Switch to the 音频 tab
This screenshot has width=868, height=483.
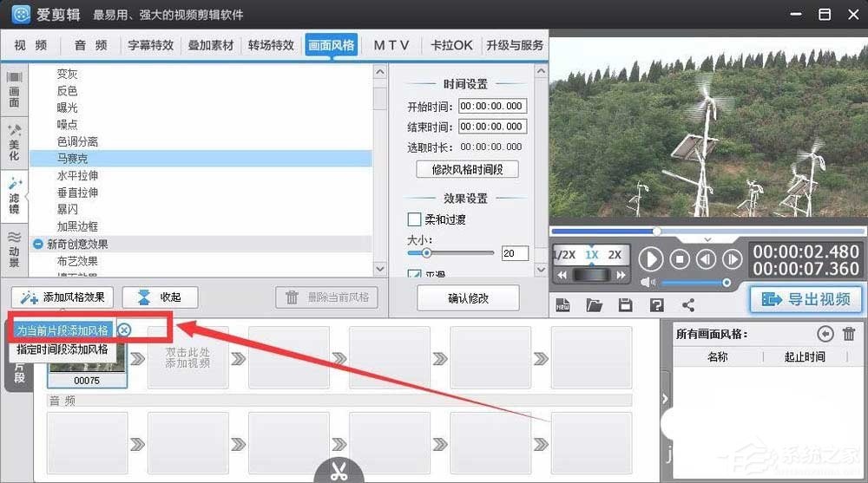[91, 45]
